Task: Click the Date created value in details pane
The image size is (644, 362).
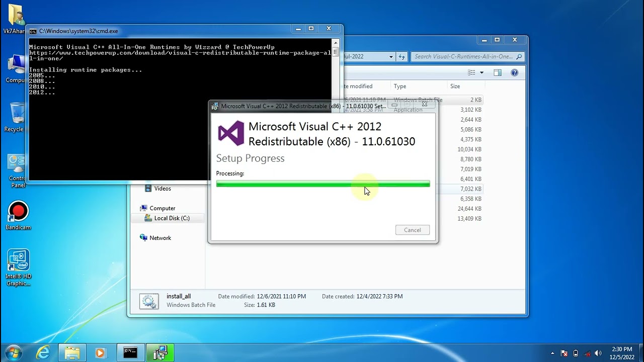Action: tap(379, 297)
